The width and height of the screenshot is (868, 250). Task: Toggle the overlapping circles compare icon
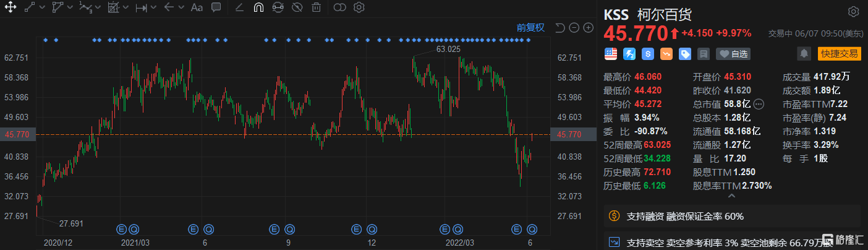pos(339,8)
